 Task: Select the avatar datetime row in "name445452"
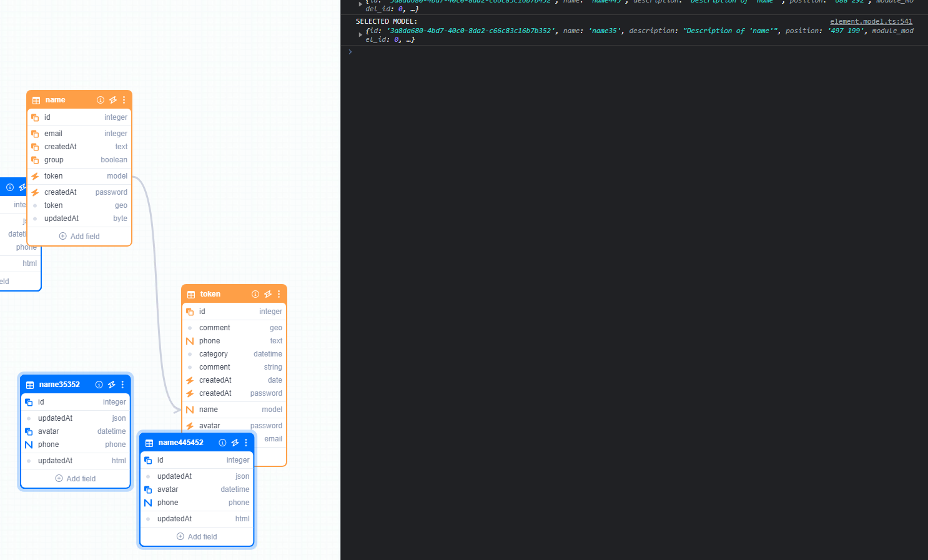[197, 489]
